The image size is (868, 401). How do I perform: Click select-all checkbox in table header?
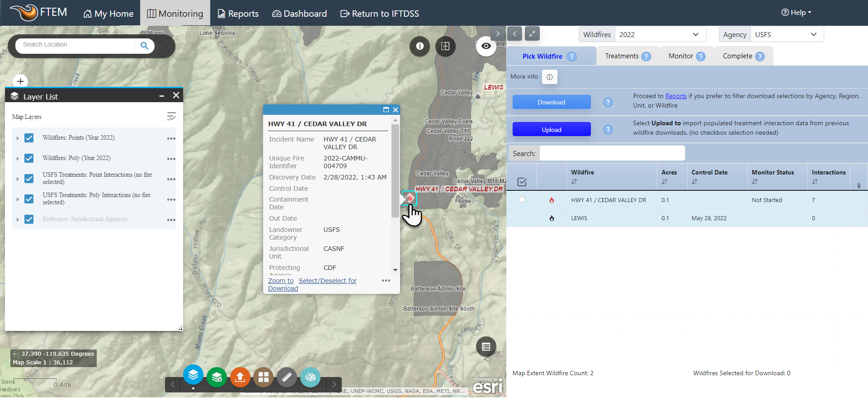click(x=522, y=182)
